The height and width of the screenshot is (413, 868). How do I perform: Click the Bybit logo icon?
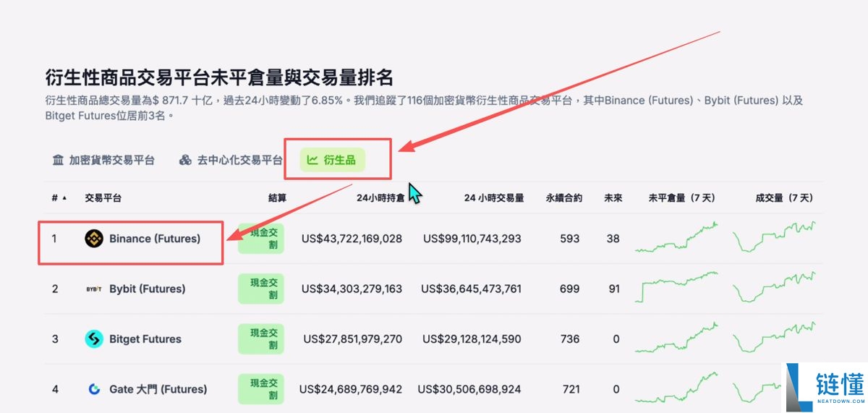pos(94,289)
